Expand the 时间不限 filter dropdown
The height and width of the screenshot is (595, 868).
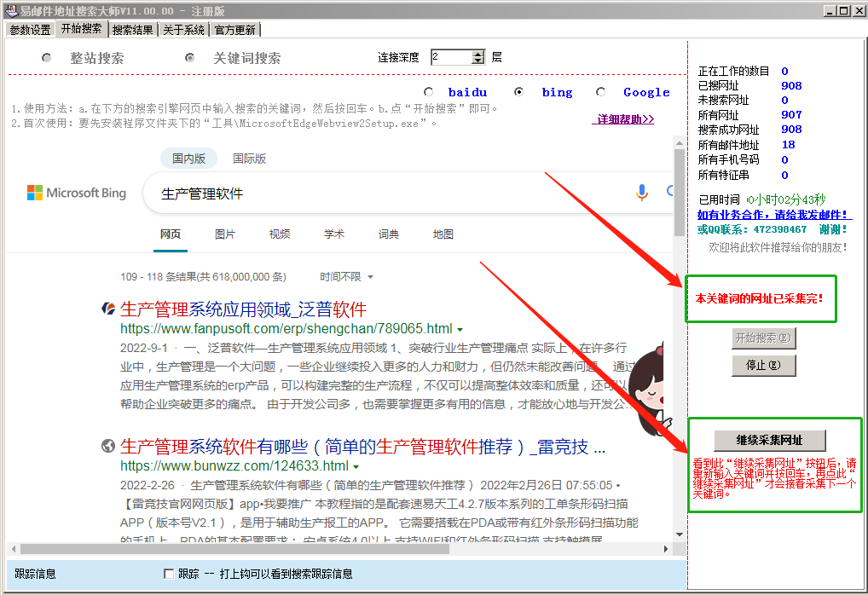click(346, 277)
